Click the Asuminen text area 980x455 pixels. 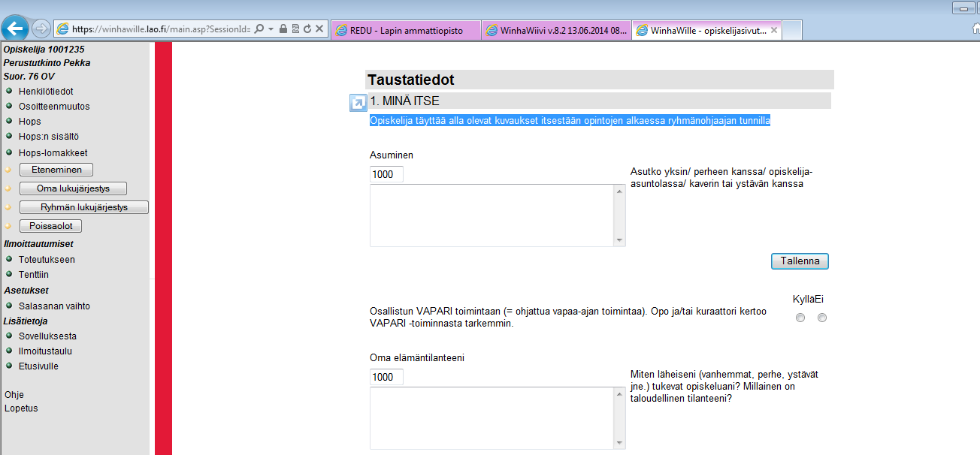pyautogui.click(x=492, y=215)
